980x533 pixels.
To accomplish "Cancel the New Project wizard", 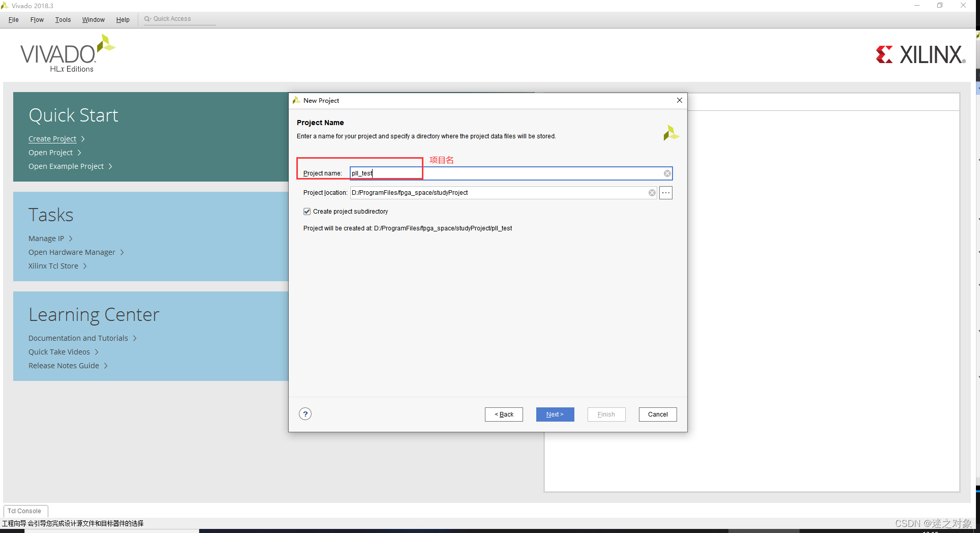I will point(658,414).
